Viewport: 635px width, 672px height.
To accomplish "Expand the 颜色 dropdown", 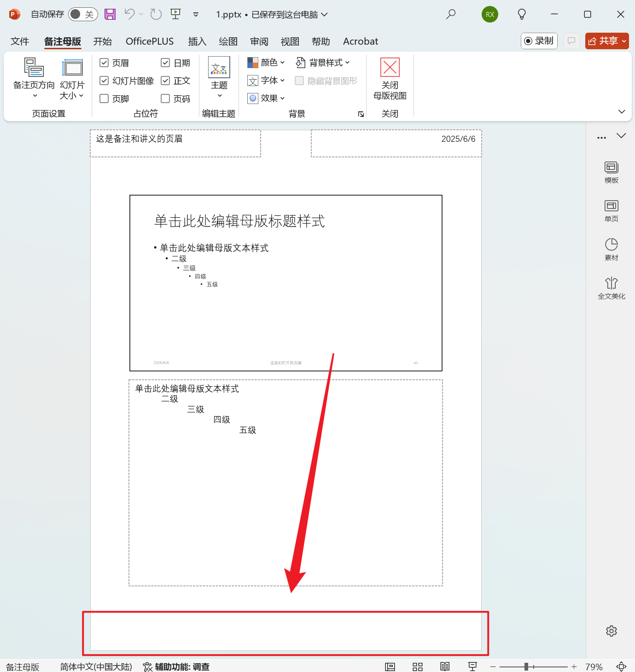I will pos(267,63).
